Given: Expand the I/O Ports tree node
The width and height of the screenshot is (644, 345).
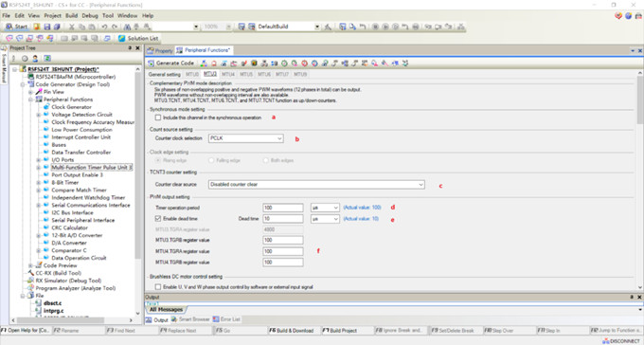Looking at the screenshot, I should point(38,160).
